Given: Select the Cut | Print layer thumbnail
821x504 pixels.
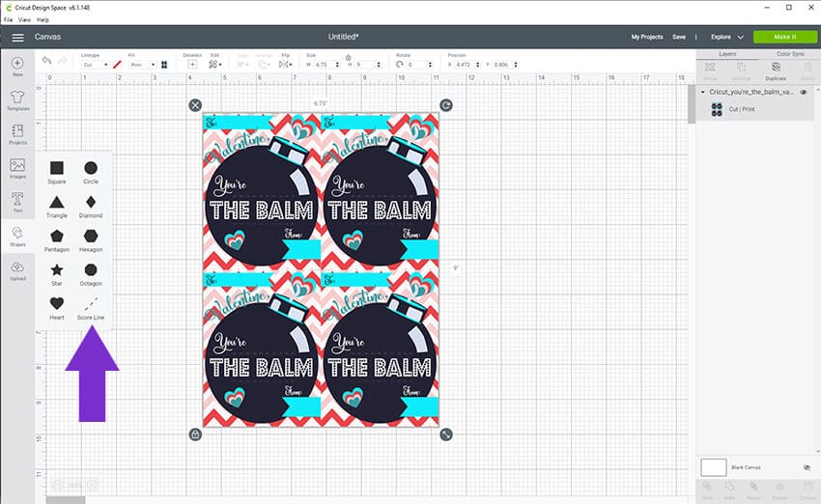Looking at the screenshot, I should (717, 109).
